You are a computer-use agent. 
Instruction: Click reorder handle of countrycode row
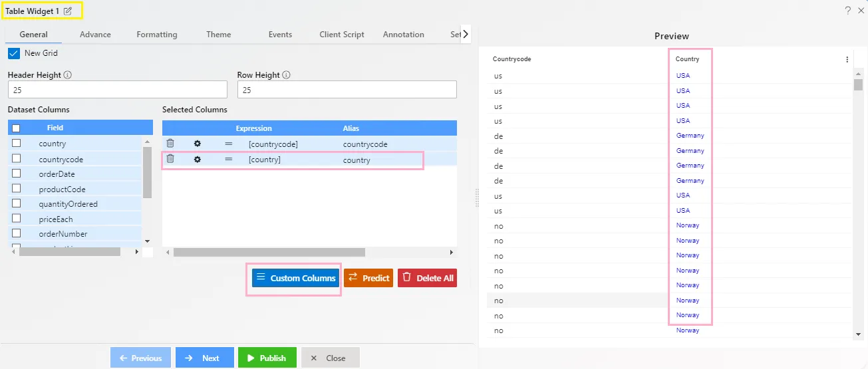[x=228, y=144]
